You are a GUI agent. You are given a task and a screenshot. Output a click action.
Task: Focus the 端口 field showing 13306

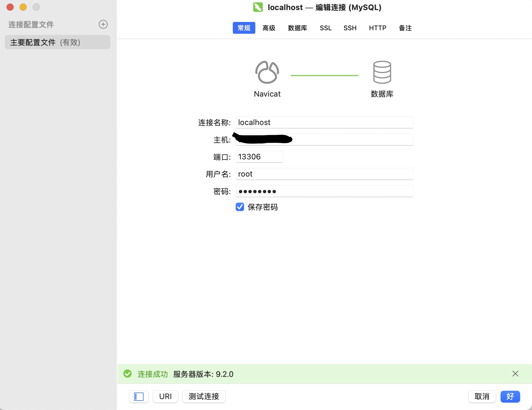259,157
